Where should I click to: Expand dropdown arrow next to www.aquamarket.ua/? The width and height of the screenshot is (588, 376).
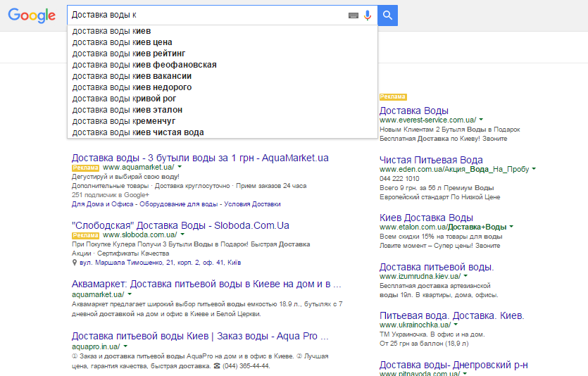tap(180, 167)
